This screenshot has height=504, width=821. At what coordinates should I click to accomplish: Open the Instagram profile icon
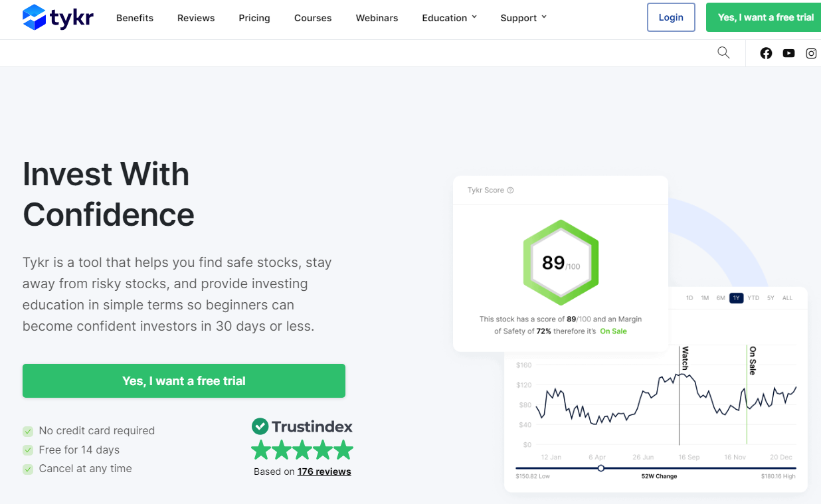click(811, 53)
